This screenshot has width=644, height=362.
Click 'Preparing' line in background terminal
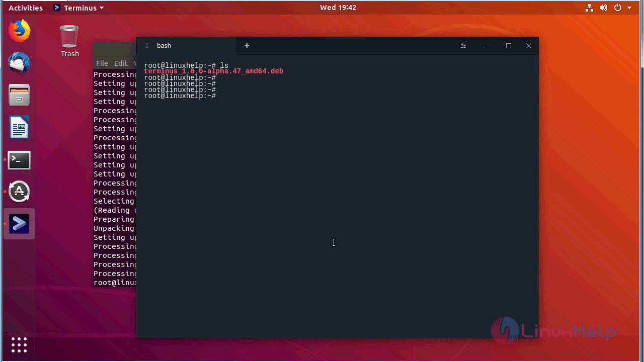coord(115,219)
